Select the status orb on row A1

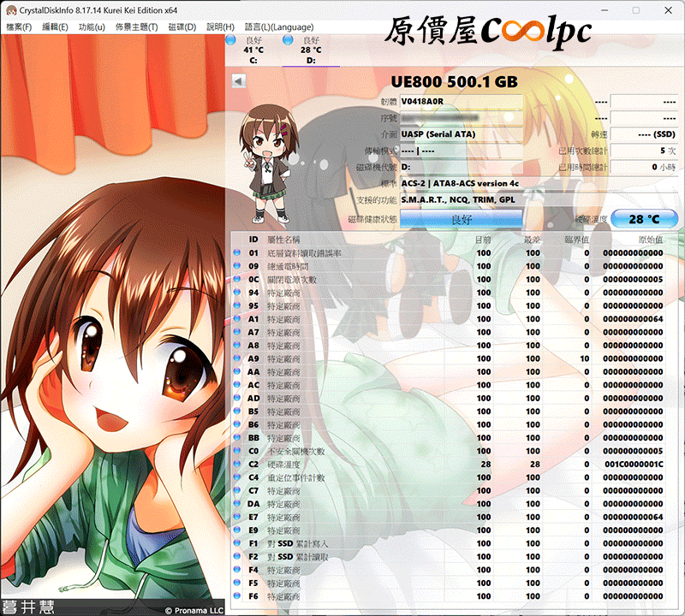[237, 318]
